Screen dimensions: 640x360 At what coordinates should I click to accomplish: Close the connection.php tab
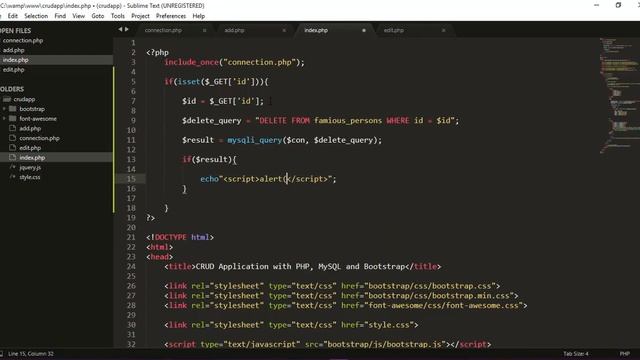[204, 30]
